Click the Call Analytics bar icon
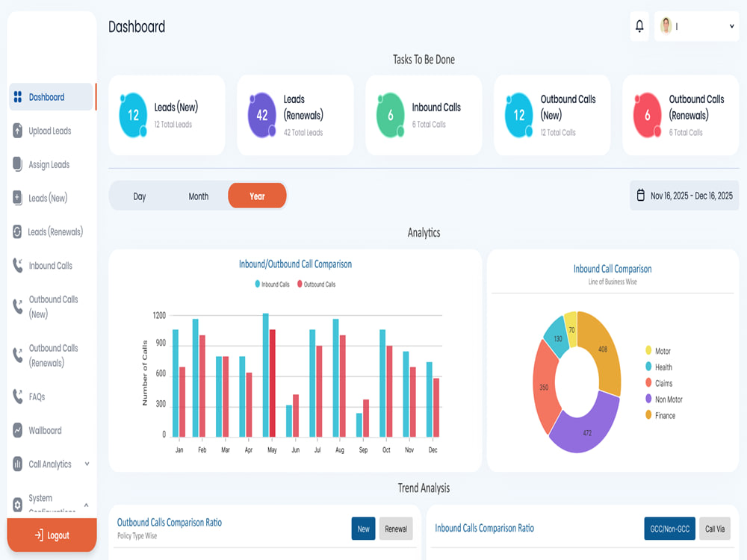747x560 pixels. [17, 464]
